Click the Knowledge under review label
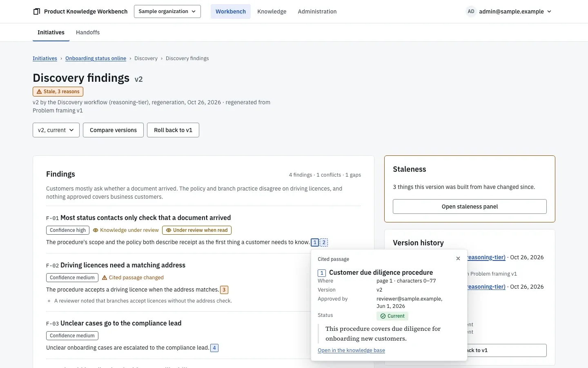This screenshot has height=368, width=588. 129,230
